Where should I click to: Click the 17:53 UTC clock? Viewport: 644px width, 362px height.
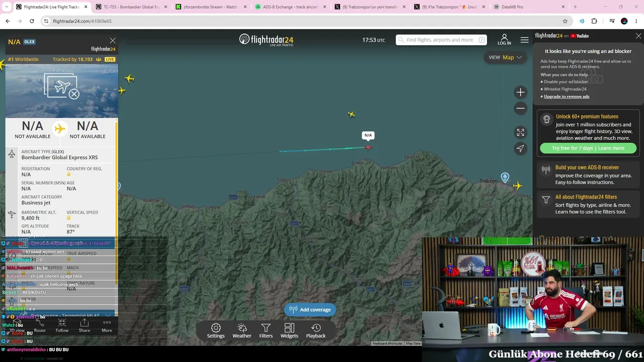373,40
